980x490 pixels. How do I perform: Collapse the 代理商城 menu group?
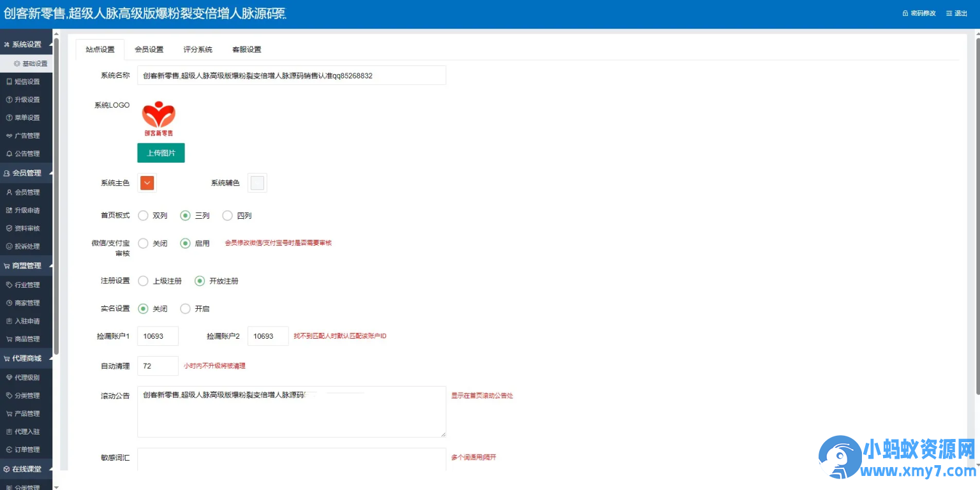point(26,358)
